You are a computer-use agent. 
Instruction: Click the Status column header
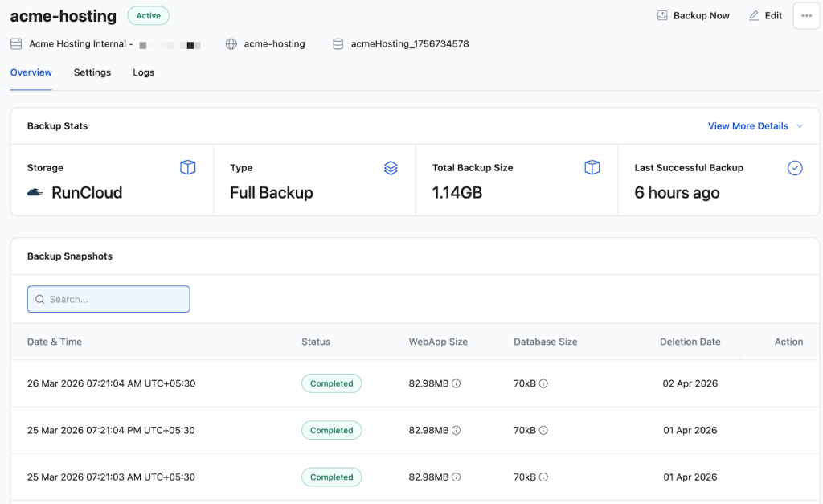pyautogui.click(x=316, y=342)
